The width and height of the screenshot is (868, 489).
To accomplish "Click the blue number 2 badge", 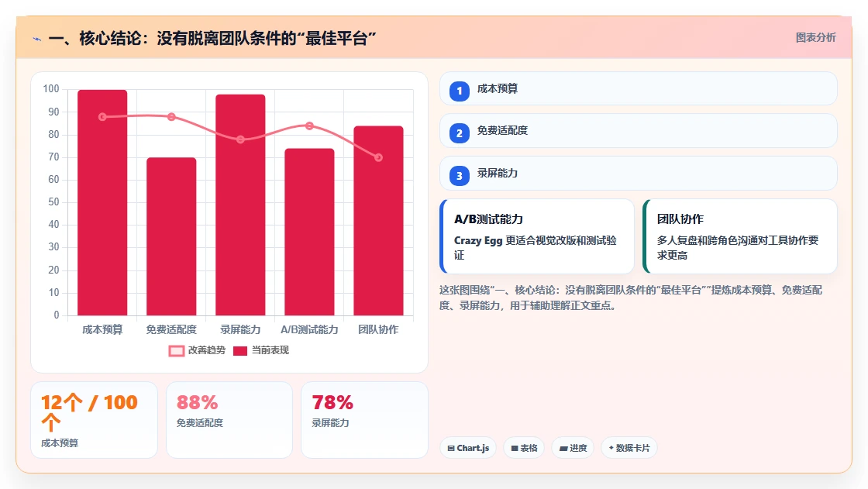I will (x=460, y=133).
